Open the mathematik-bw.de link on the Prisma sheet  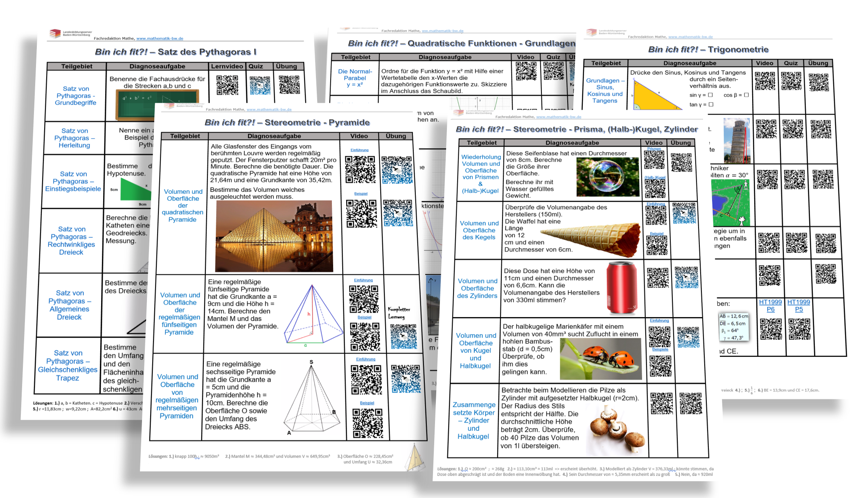pyautogui.click(x=559, y=117)
